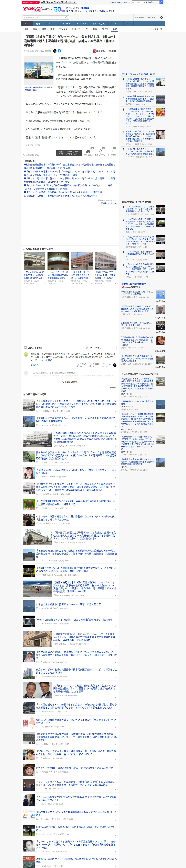Open the ヒグマ速報 article in the list

coord(76,502)
